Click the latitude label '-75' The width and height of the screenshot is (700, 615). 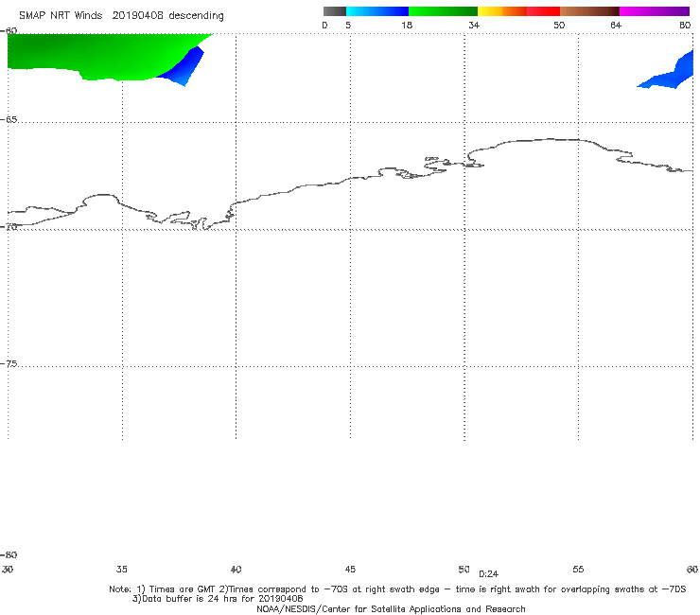click(9, 364)
